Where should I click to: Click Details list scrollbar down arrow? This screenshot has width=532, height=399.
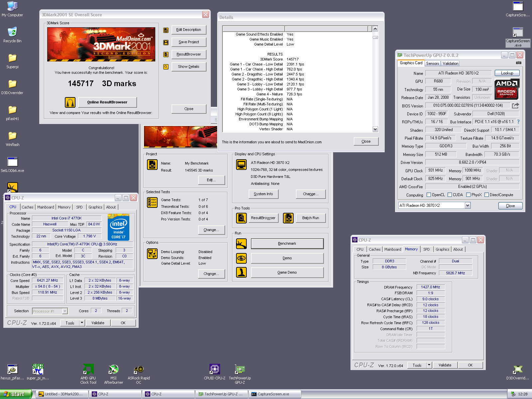(375, 129)
